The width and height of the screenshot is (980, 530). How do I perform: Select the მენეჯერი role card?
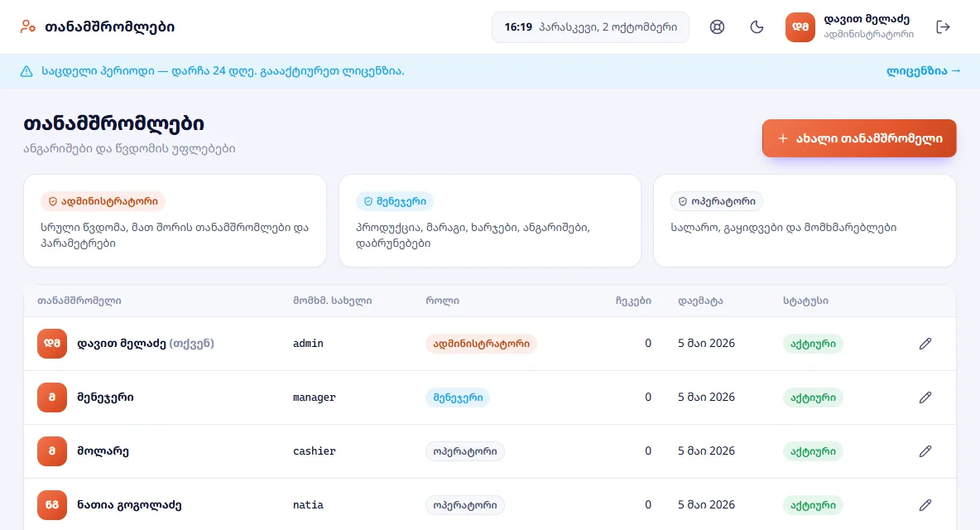tap(490, 220)
